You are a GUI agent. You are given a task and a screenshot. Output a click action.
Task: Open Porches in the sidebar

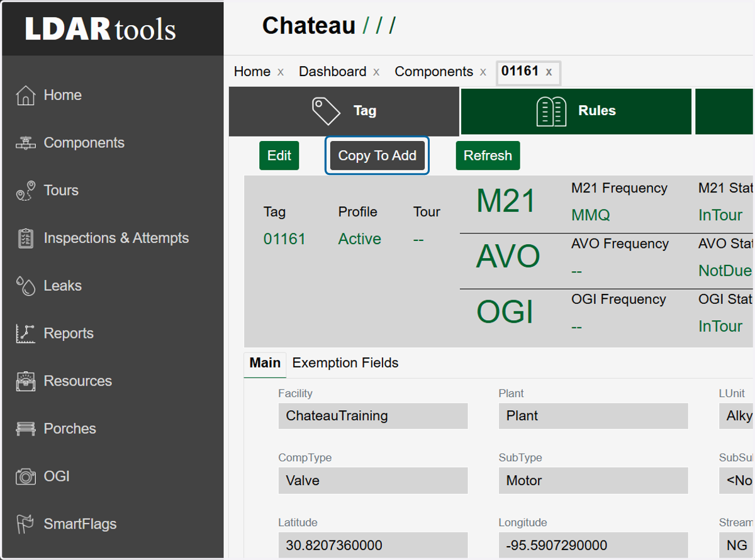pyautogui.click(x=70, y=429)
